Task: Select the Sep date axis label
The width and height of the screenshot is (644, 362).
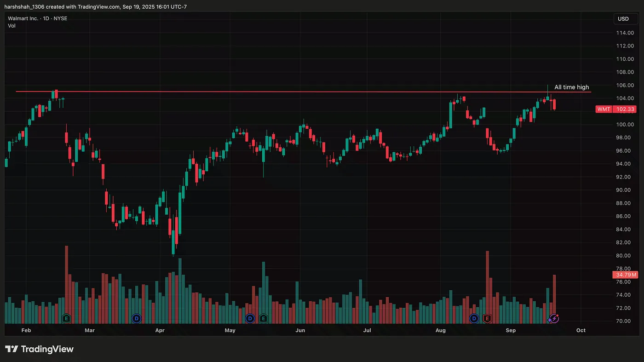Action: click(x=511, y=330)
